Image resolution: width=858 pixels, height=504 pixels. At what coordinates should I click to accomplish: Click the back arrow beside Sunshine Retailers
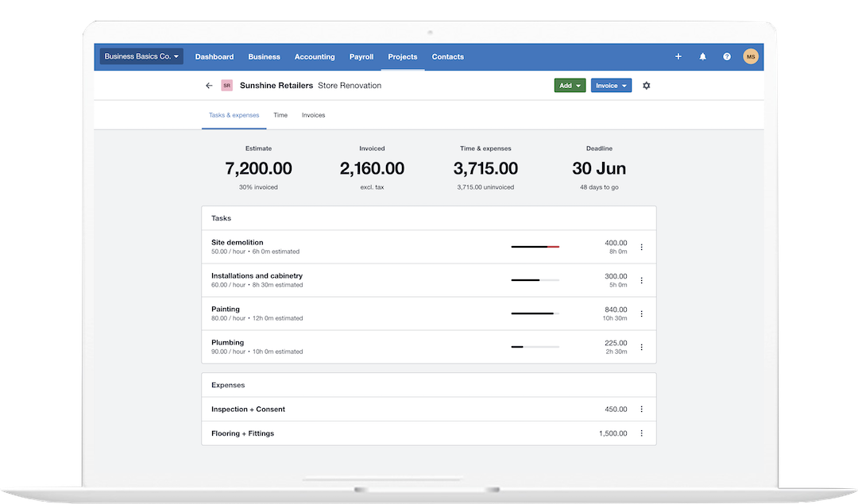(x=209, y=85)
